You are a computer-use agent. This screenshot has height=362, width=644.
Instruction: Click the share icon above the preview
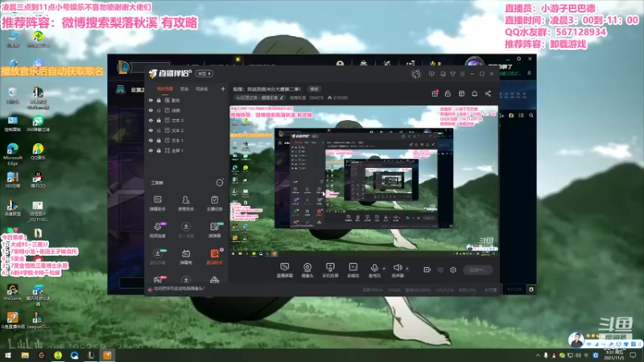pyautogui.click(x=488, y=93)
